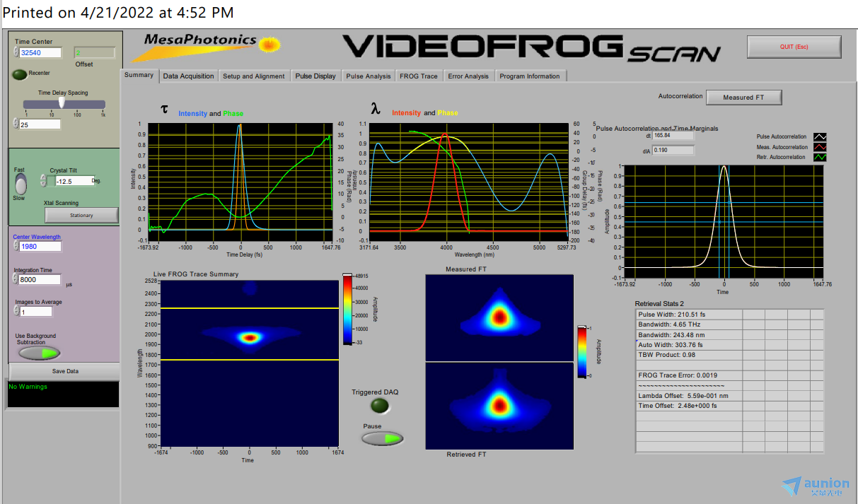Flip the Fast/Slow crystal switch
This screenshot has height=504, width=858.
click(21, 184)
